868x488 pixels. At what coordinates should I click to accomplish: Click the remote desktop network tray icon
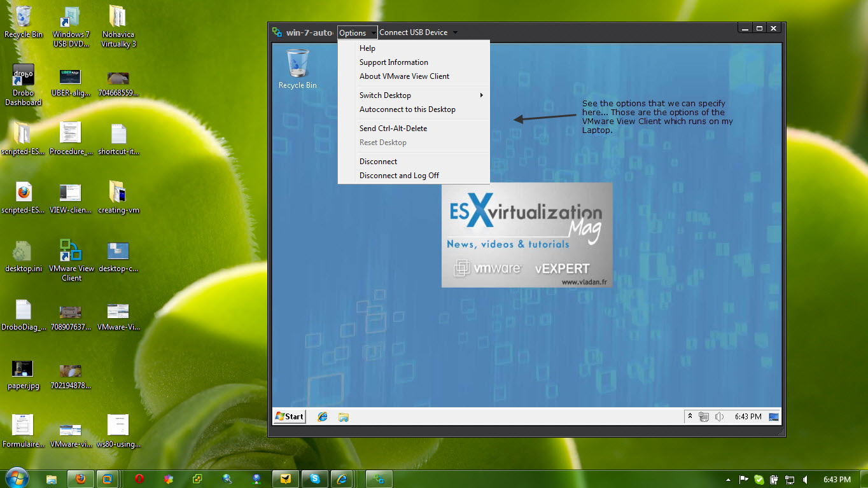pos(704,417)
